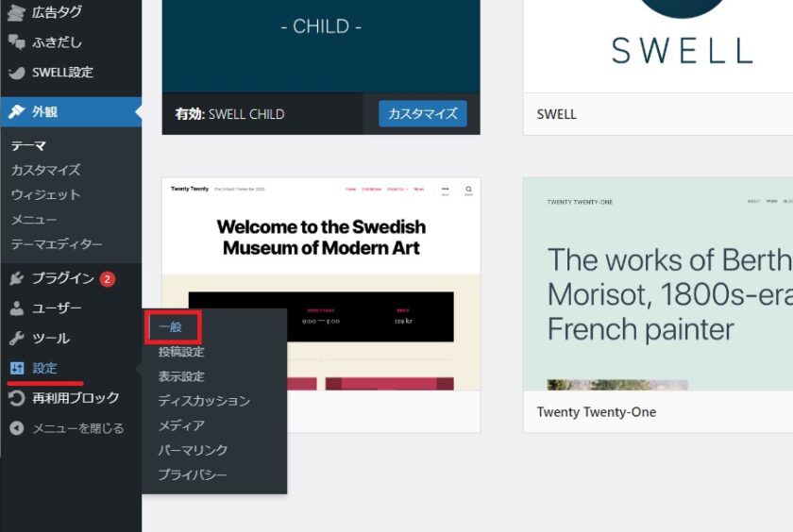Choose 投稿設定 in 設定 flyout
Image resolution: width=793 pixels, height=532 pixels.
point(181,352)
